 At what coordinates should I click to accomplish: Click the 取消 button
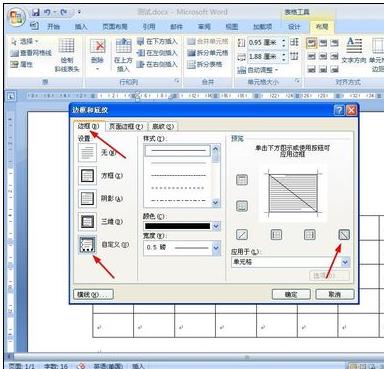334,294
